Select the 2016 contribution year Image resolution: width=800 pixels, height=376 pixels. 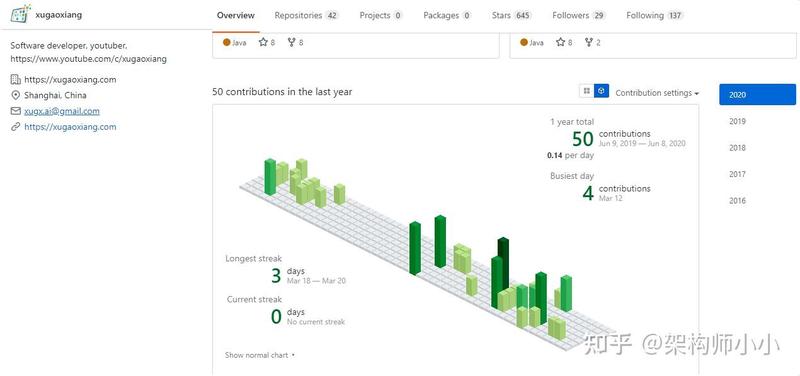click(737, 200)
